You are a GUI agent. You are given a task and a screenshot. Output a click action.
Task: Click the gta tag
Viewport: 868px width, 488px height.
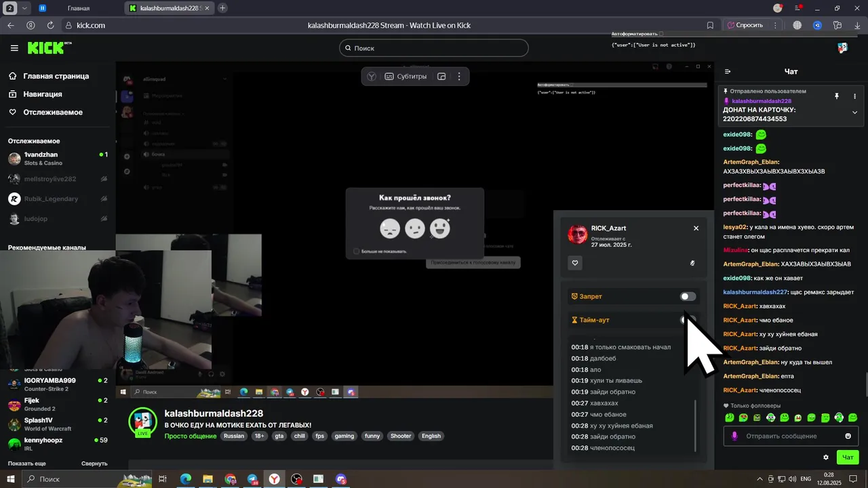click(x=279, y=436)
